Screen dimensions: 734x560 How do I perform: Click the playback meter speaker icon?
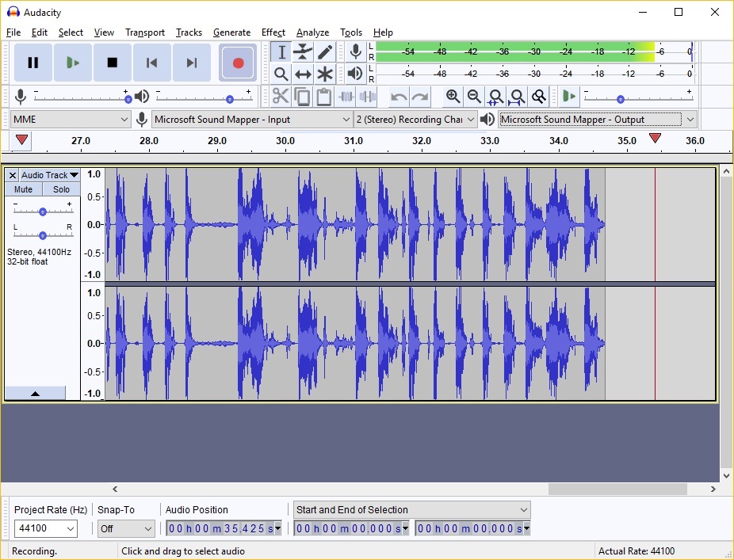click(356, 74)
